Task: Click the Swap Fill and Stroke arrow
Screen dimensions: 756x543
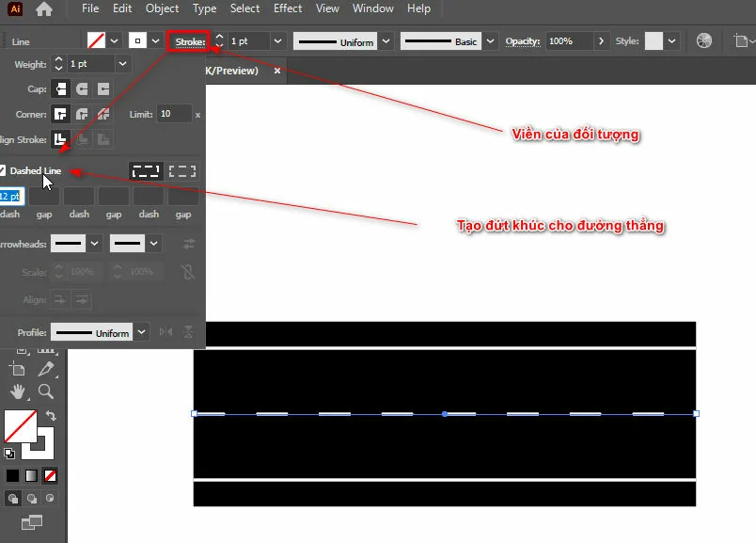Action: (x=51, y=415)
